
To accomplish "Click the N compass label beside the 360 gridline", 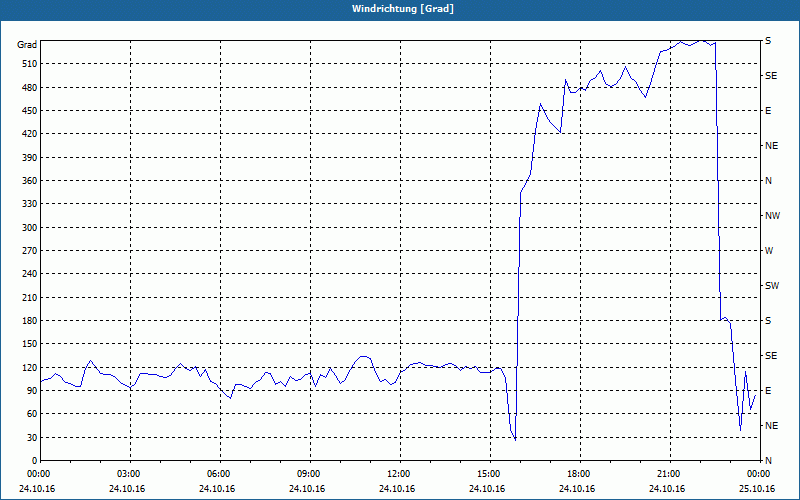I will [768, 181].
